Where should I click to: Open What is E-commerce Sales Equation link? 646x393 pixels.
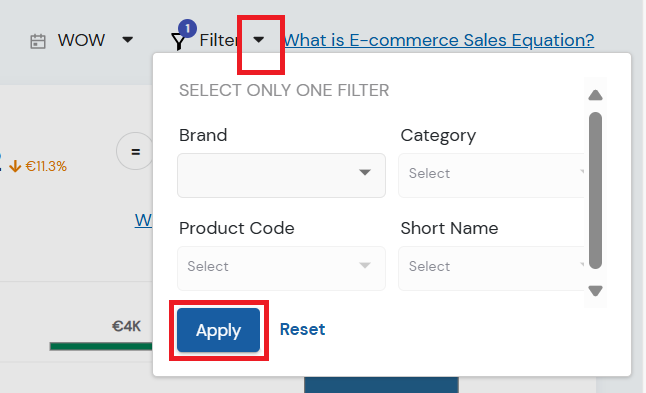coord(439,40)
